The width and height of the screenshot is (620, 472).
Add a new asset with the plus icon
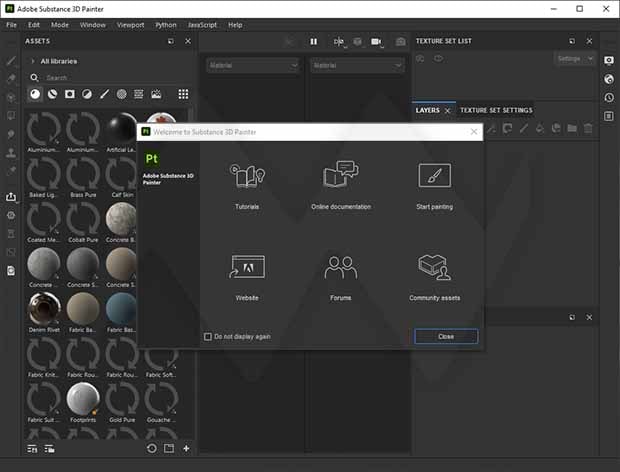(x=186, y=448)
